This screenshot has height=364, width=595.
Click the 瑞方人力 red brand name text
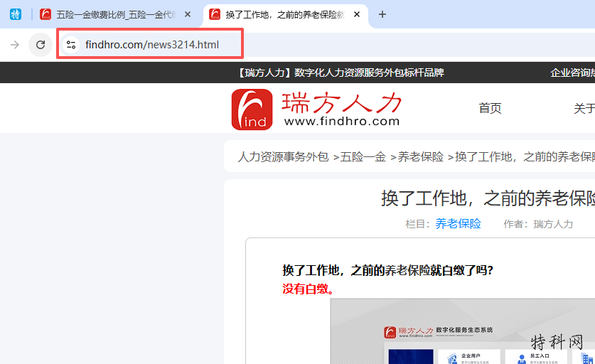coord(341,102)
